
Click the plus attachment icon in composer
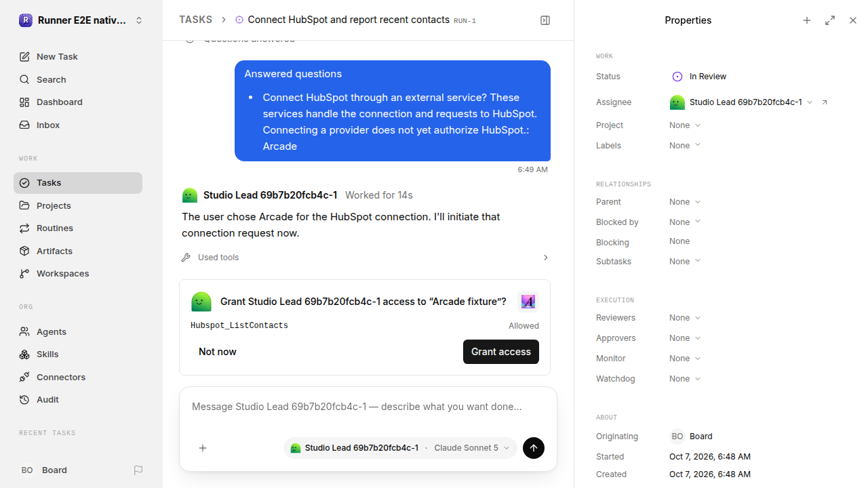(203, 448)
